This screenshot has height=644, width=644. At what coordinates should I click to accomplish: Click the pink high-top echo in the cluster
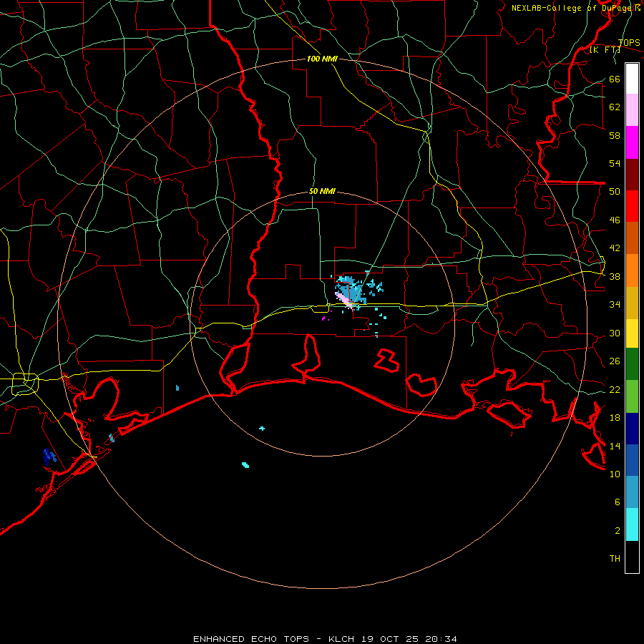pos(343,299)
